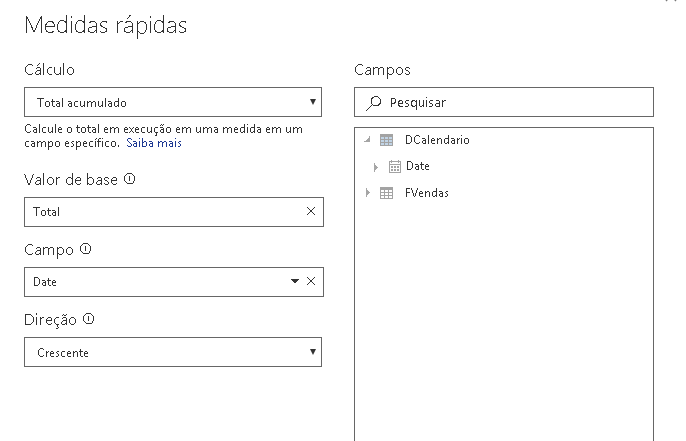Click the info icon next to Direção
686x441 pixels.
pyautogui.click(x=88, y=319)
